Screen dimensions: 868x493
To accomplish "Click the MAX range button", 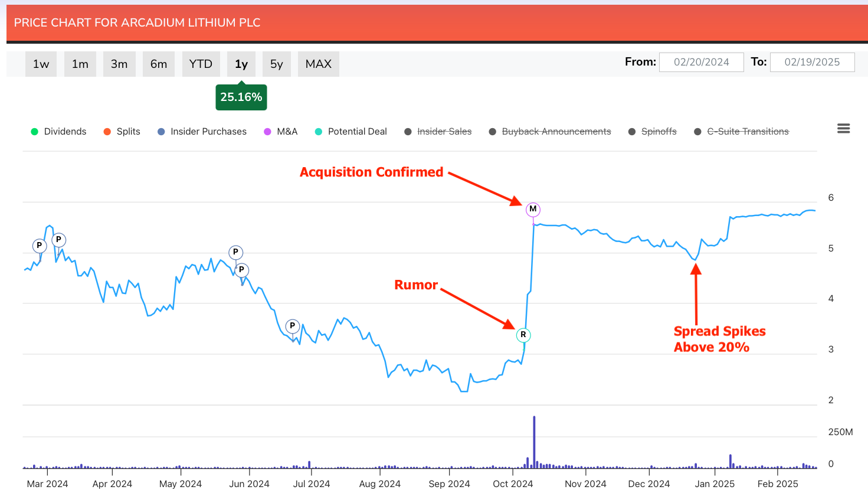I will (x=318, y=64).
